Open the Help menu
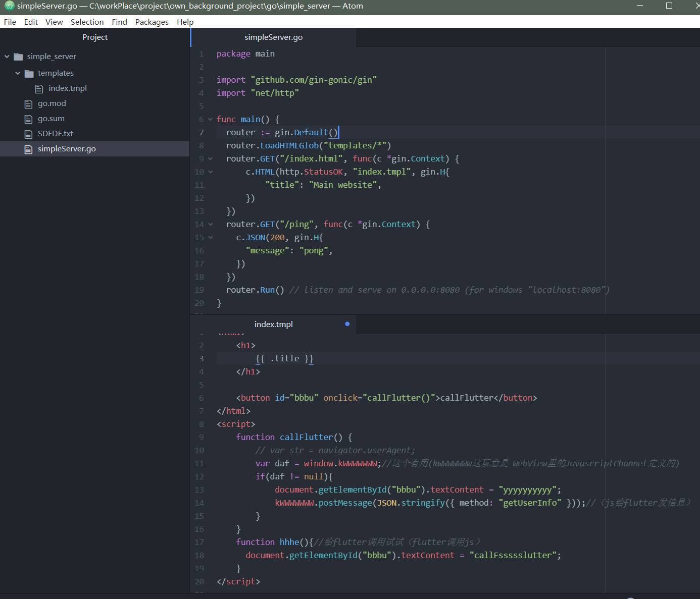This screenshot has height=599, width=700. coord(185,22)
